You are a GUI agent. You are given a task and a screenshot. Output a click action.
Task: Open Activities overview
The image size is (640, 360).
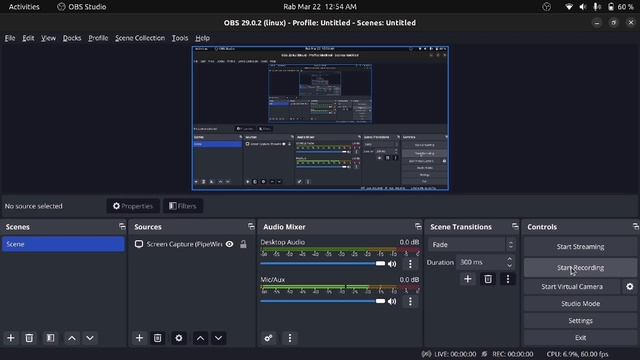click(24, 7)
